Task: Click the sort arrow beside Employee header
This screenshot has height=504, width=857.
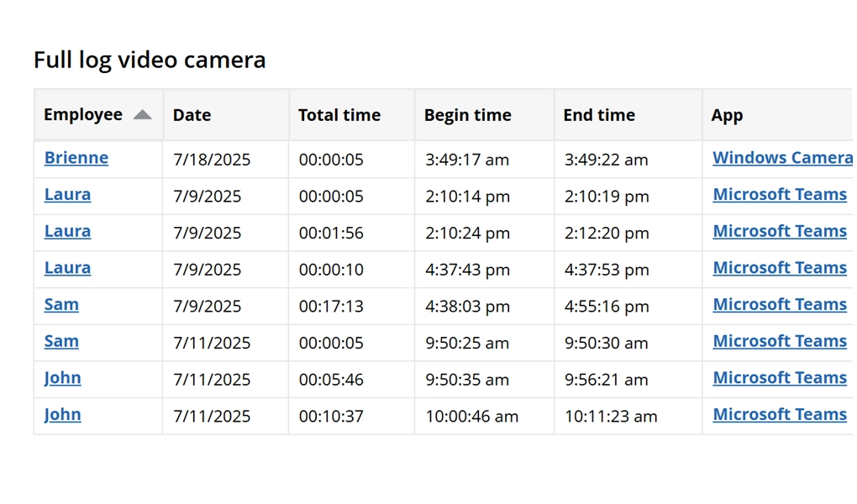Action: 142,115
